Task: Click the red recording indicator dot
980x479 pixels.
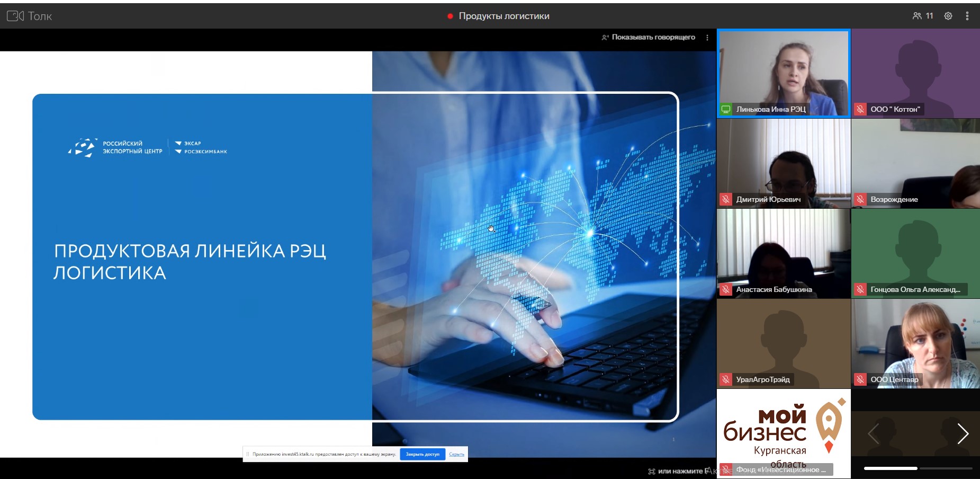Action: point(450,16)
